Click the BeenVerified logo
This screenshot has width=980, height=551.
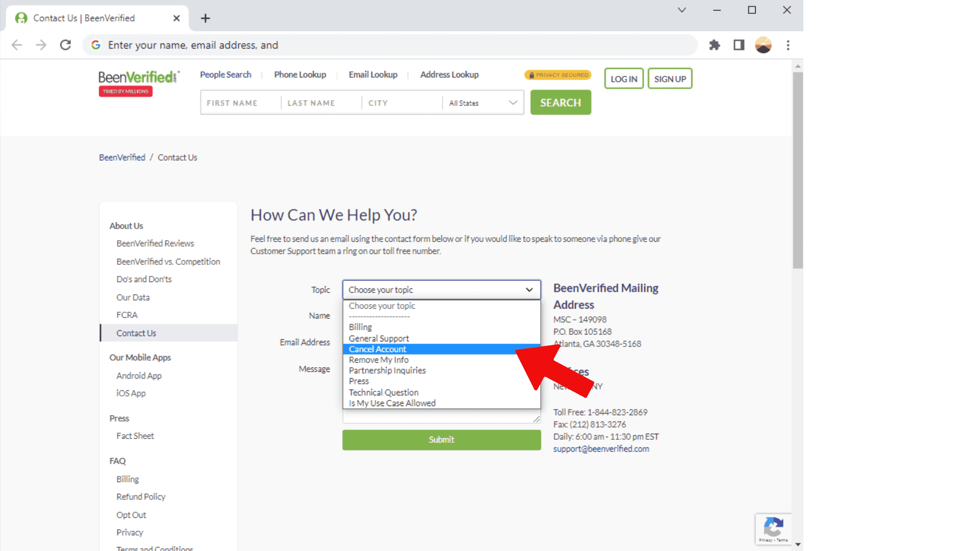pos(139,83)
